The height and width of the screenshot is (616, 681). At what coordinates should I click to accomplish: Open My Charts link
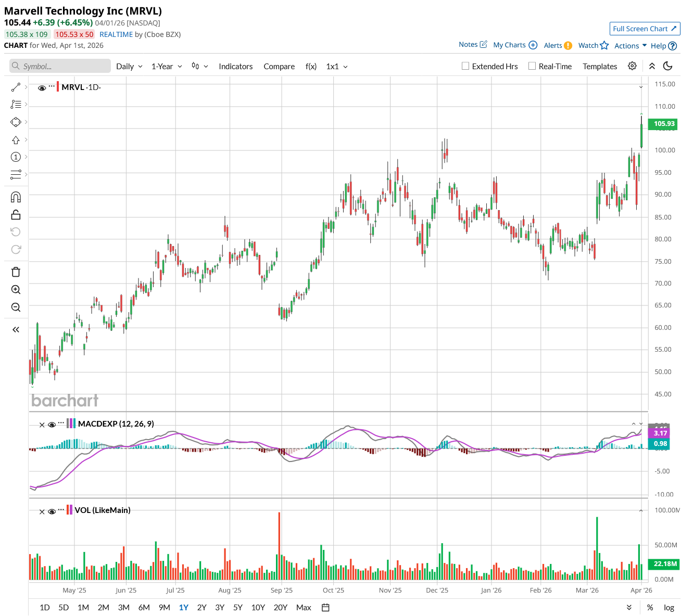[515, 45]
